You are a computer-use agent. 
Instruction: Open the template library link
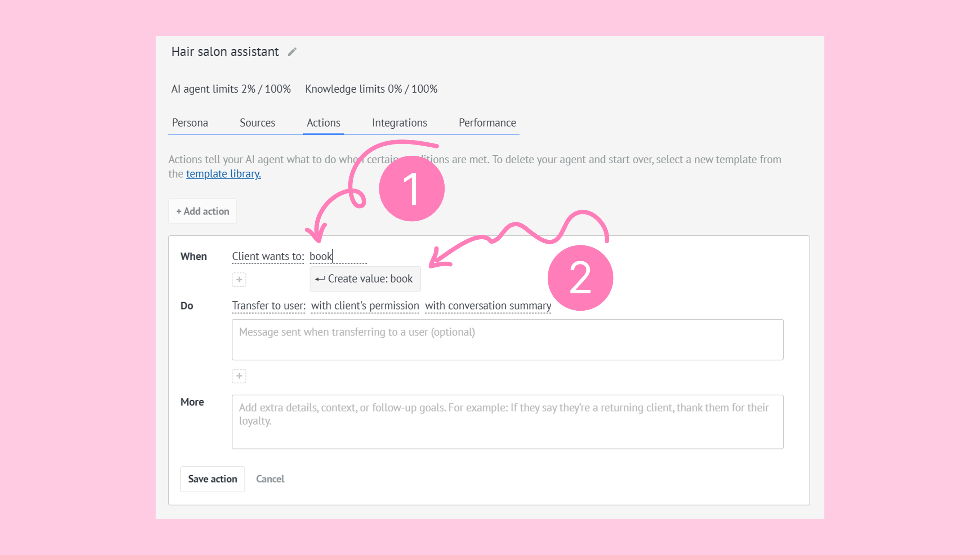point(223,174)
